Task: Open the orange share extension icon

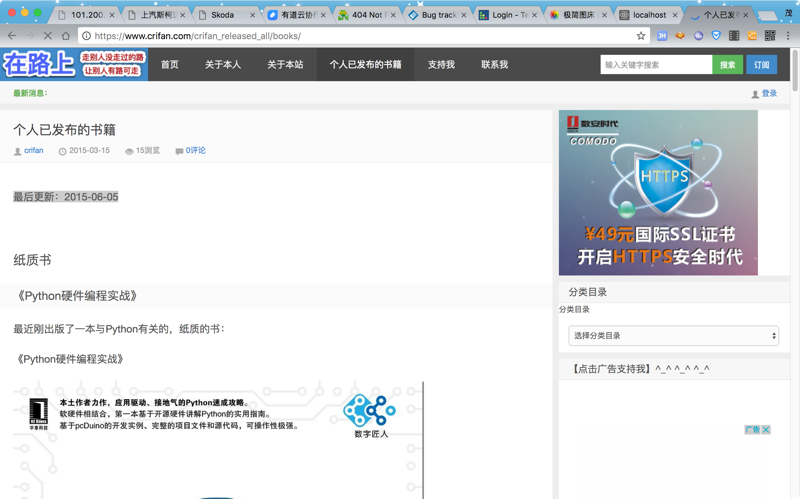Action: click(x=752, y=36)
